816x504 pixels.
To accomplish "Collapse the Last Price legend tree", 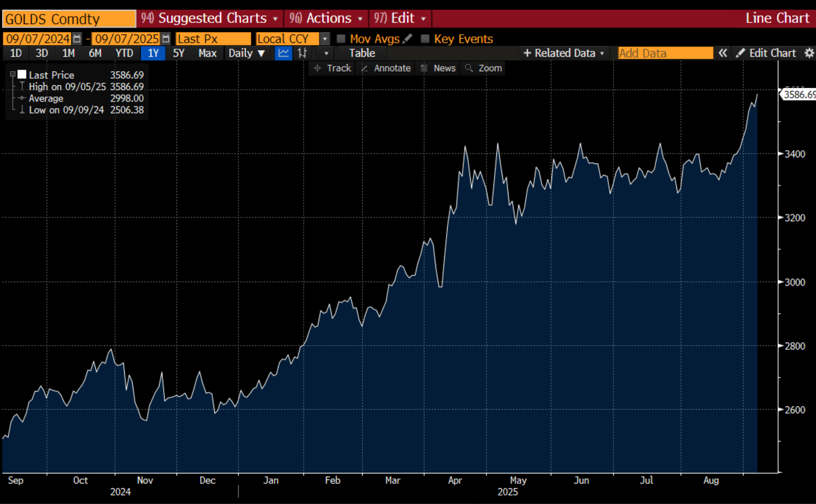I will pyautogui.click(x=13, y=75).
